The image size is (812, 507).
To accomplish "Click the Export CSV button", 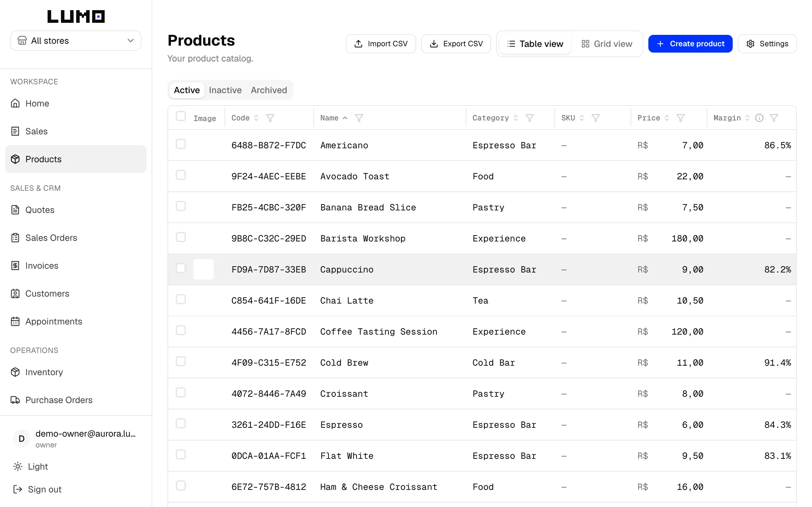I will (x=456, y=44).
